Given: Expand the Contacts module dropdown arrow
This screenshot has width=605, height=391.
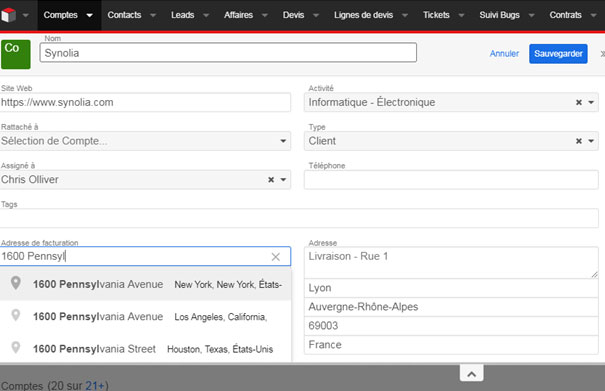Looking at the screenshot, I should pos(153,15).
